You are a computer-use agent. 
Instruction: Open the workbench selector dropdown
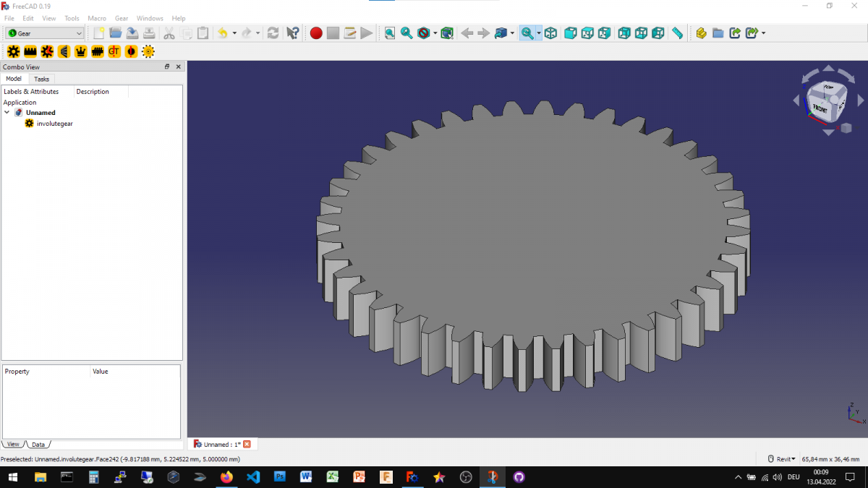click(x=45, y=33)
